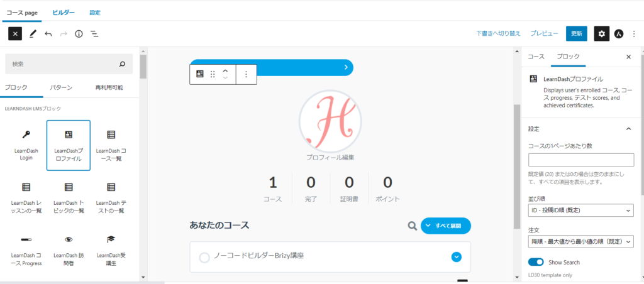Click the コース count stat
Viewport: 644px width, 284px height.
273,188
